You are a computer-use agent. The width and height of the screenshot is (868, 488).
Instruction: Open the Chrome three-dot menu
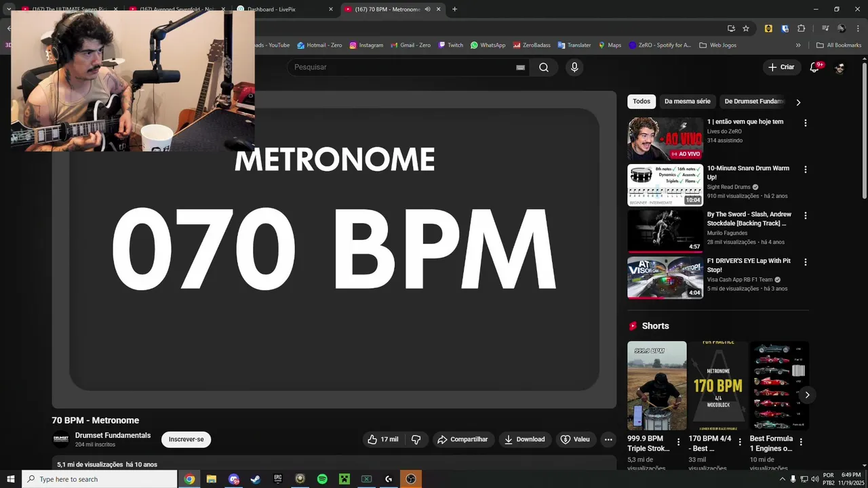(x=856, y=28)
